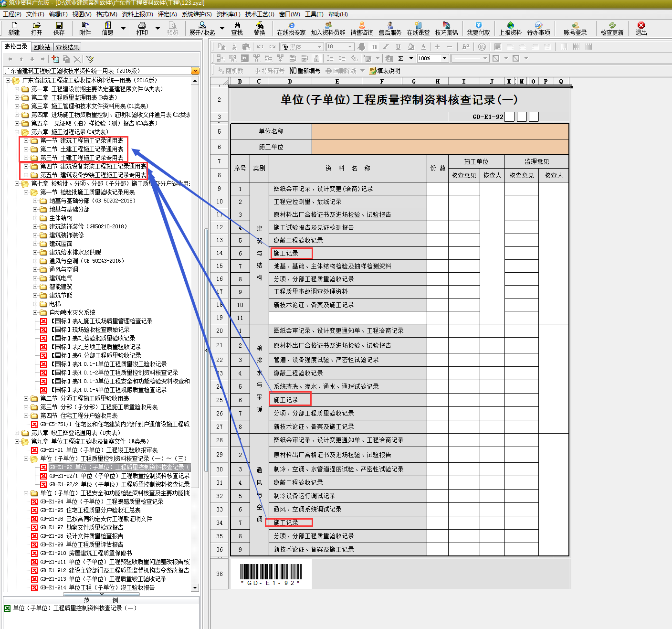Click the 特殊符号 button
This screenshot has height=629, width=672.
click(269, 71)
